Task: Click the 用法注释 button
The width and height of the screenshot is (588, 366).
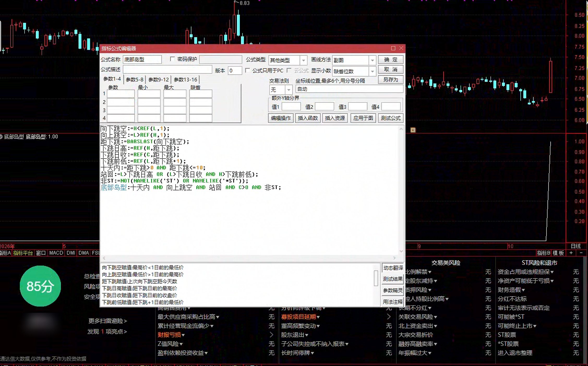Action: (393, 302)
